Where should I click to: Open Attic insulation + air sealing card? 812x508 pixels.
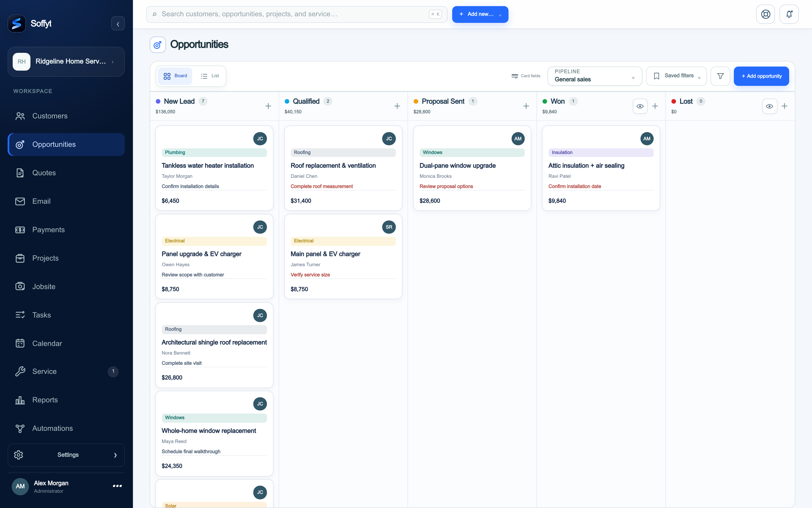(601, 168)
